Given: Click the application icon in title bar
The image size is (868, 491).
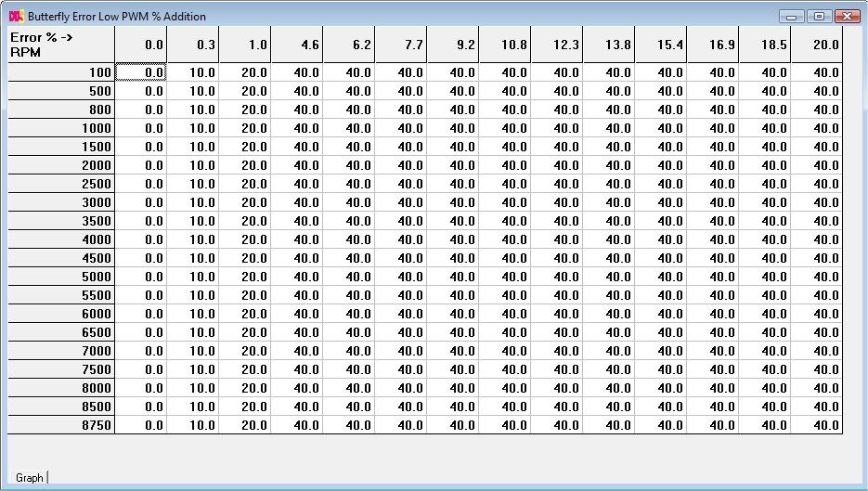Looking at the screenshot, I should pyautogui.click(x=15, y=16).
